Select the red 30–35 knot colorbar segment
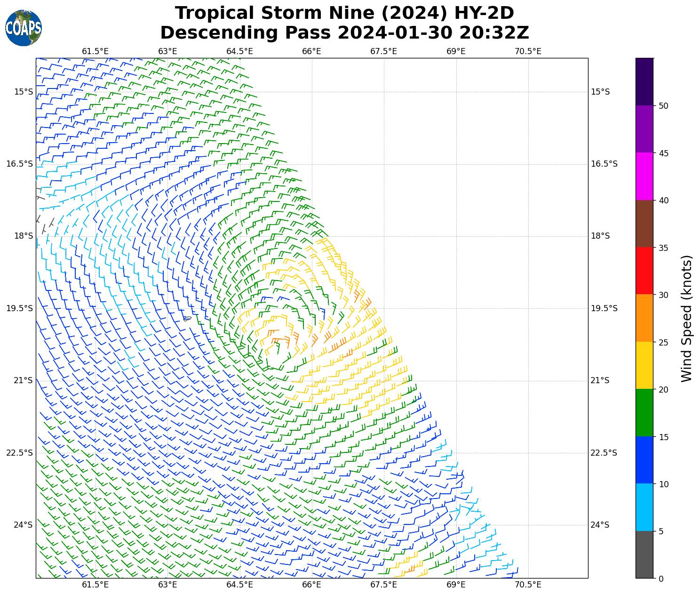This screenshot has height=595, width=700. coord(644,271)
